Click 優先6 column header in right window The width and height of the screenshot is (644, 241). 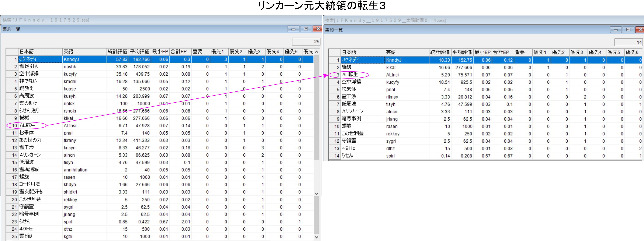pos(634,52)
